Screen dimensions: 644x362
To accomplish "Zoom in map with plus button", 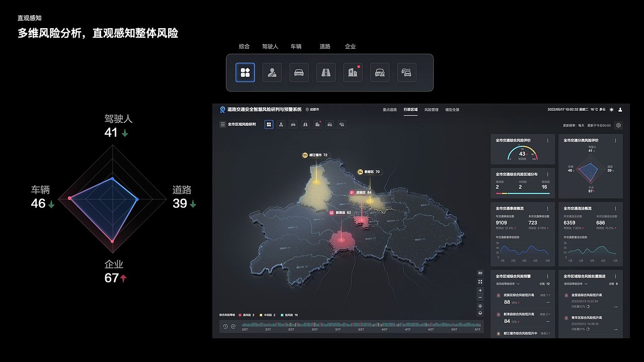I will point(480,290).
